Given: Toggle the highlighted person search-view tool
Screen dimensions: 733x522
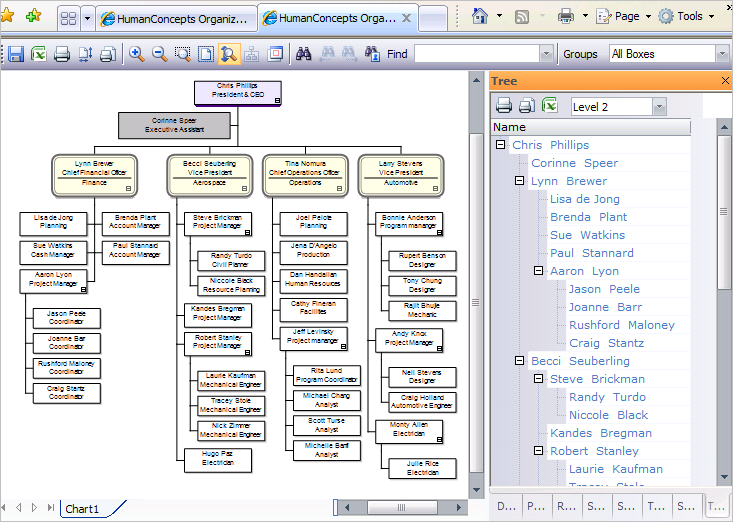Looking at the screenshot, I should pos(229,54).
